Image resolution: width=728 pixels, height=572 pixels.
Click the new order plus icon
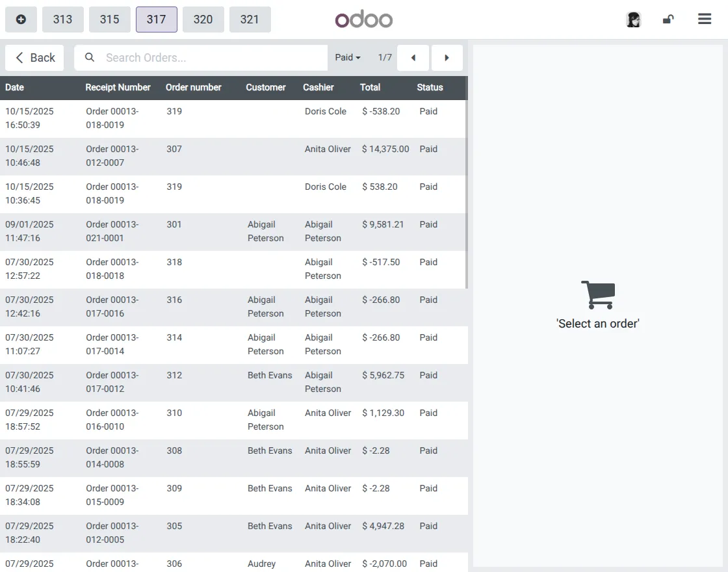21,19
